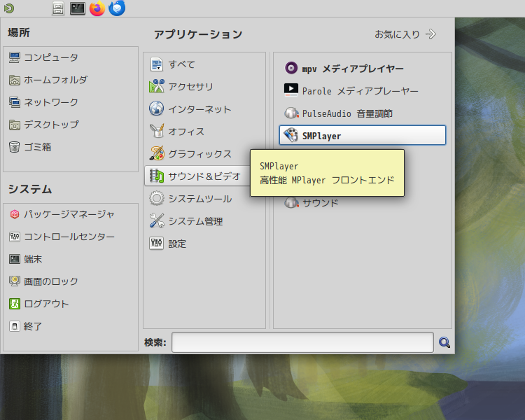525x420 pixels.
Task: Select オフィス office category
Action: click(x=204, y=132)
